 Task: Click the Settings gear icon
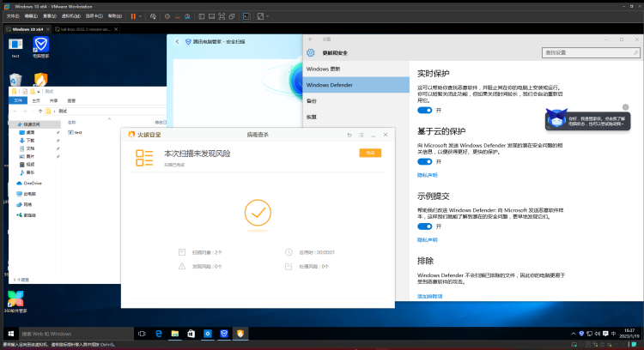click(x=311, y=52)
